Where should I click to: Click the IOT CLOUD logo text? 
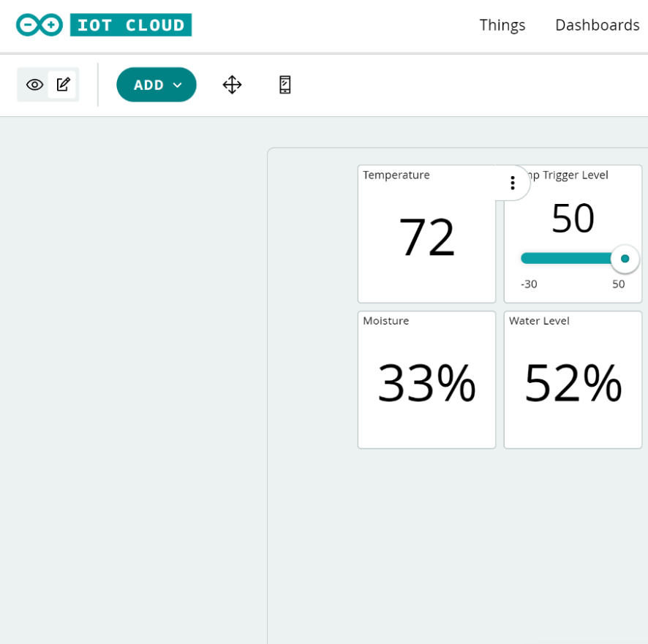(131, 25)
